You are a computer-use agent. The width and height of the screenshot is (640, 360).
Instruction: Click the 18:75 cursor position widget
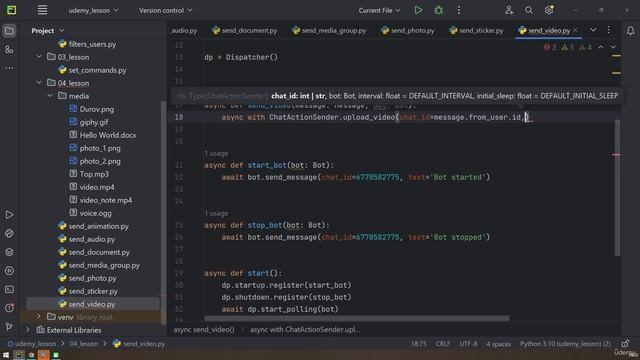point(419,344)
